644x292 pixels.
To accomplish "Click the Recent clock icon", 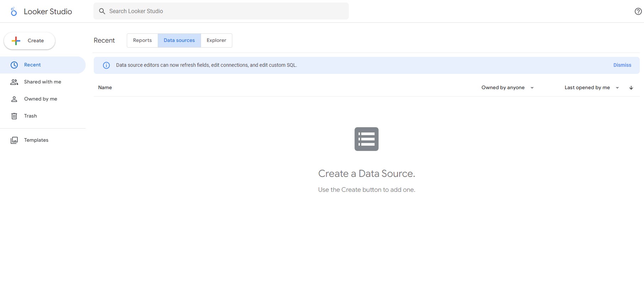I will pyautogui.click(x=14, y=65).
